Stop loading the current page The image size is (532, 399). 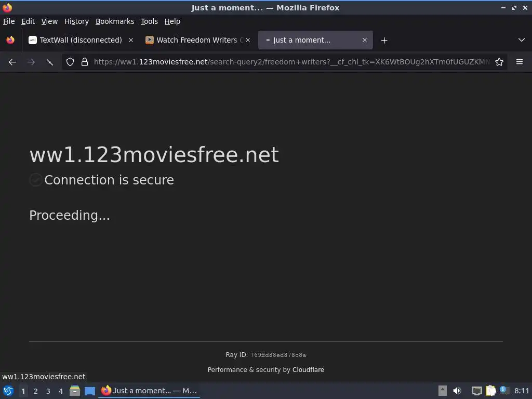pos(50,62)
